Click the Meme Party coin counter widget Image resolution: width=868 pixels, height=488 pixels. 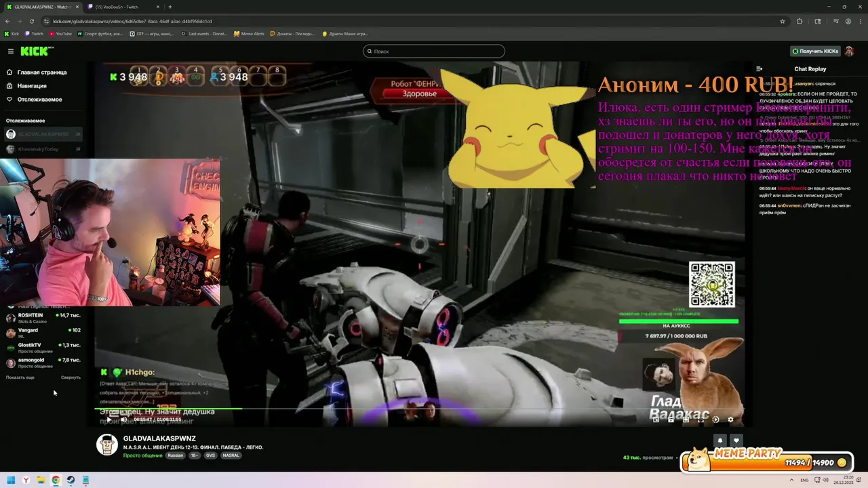click(766, 461)
